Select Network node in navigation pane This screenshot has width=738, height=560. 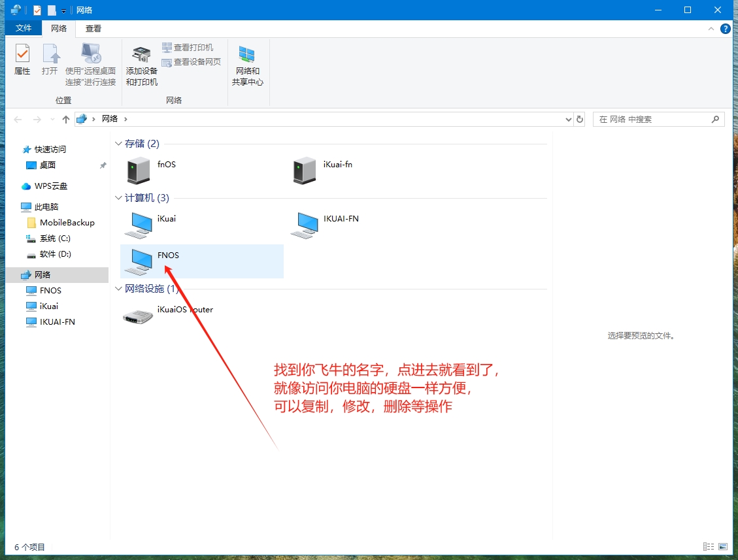coord(57,275)
